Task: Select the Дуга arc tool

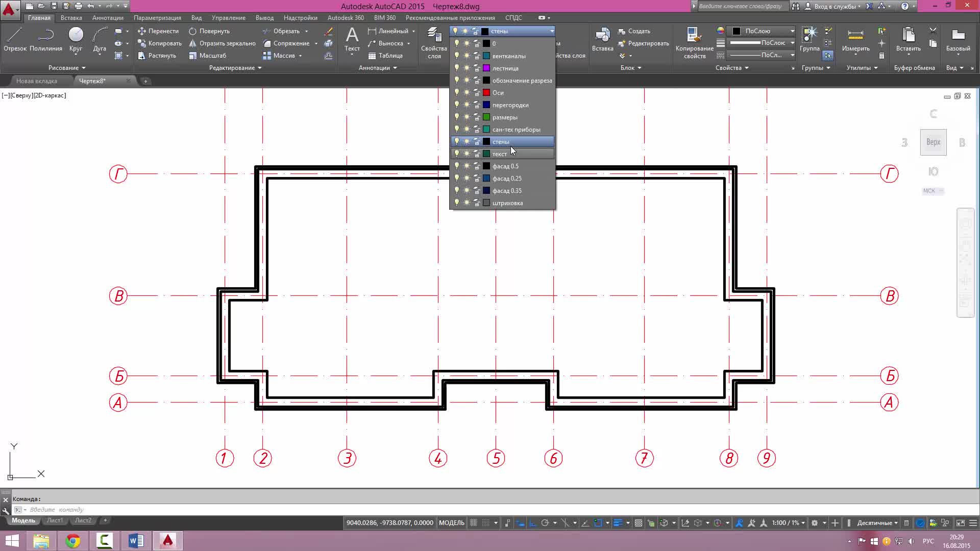Action: pyautogui.click(x=100, y=40)
